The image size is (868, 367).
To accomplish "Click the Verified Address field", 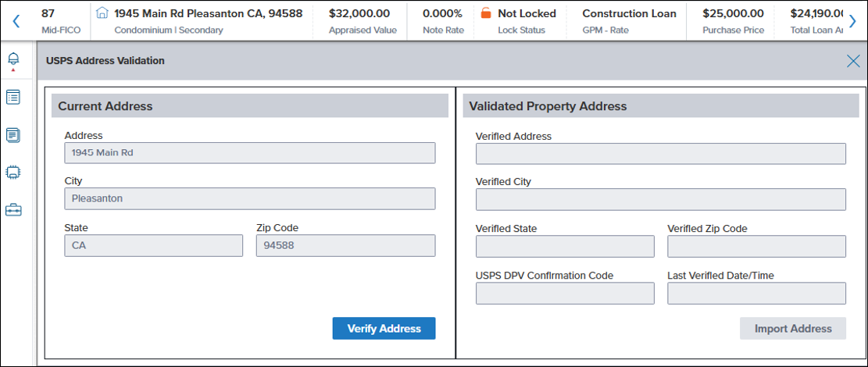I will (x=660, y=154).
